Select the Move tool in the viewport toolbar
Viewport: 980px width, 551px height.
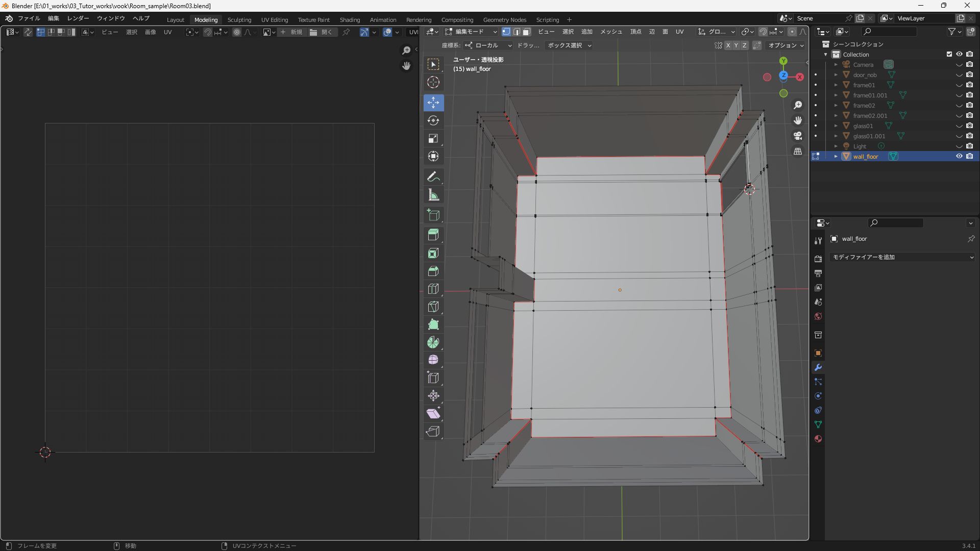(433, 103)
